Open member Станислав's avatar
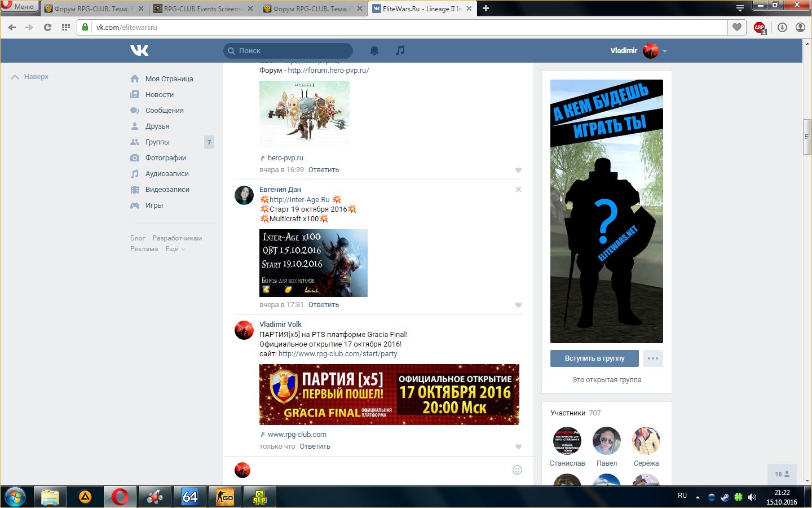The height and width of the screenshot is (508, 812). point(567,441)
